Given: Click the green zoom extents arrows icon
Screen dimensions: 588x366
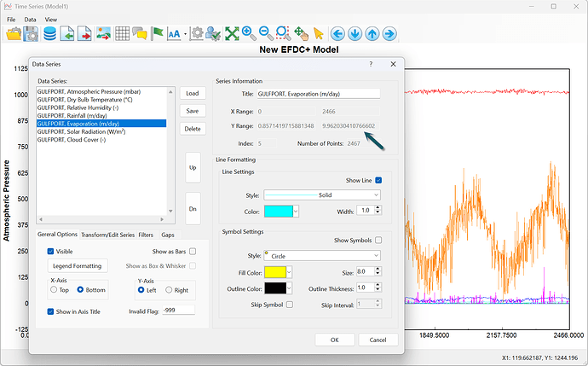Looking at the screenshot, I should (232, 34).
